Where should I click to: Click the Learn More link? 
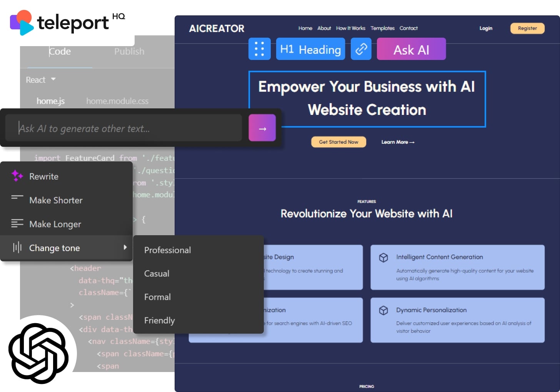(x=398, y=142)
